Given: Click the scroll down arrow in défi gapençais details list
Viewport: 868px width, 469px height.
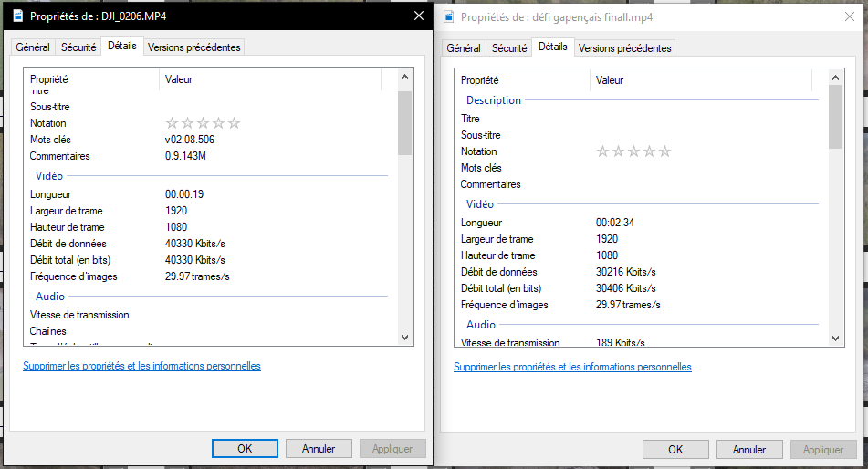Looking at the screenshot, I should [835, 339].
